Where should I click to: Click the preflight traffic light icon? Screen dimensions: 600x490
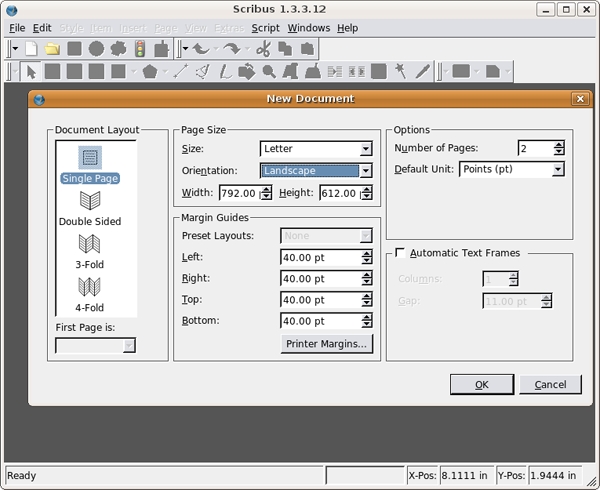click(140, 48)
